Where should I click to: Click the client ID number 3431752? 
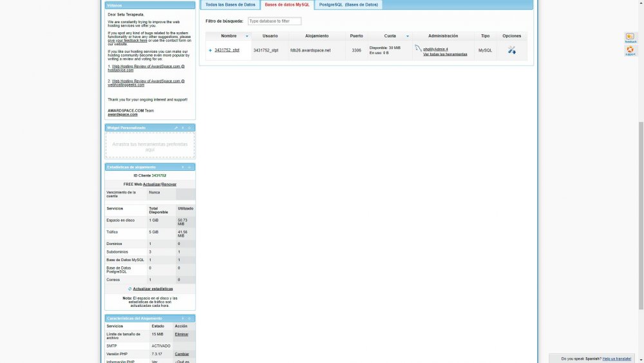[159, 175]
